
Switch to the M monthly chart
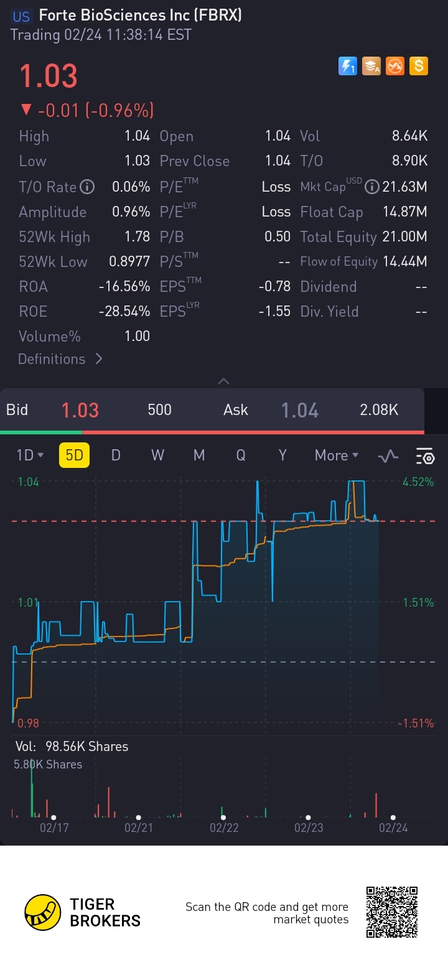(x=199, y=455)
